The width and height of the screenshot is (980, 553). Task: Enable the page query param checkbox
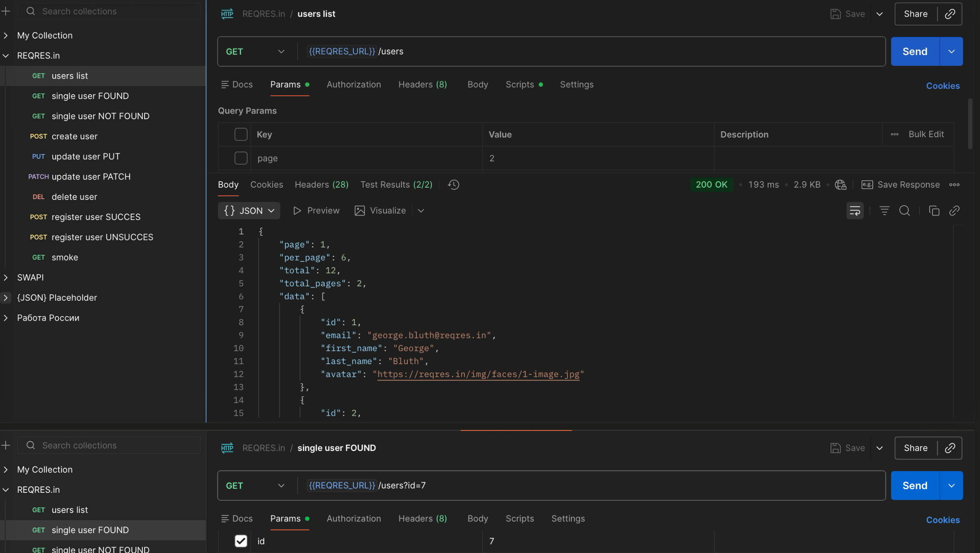(x=241, y=158)
